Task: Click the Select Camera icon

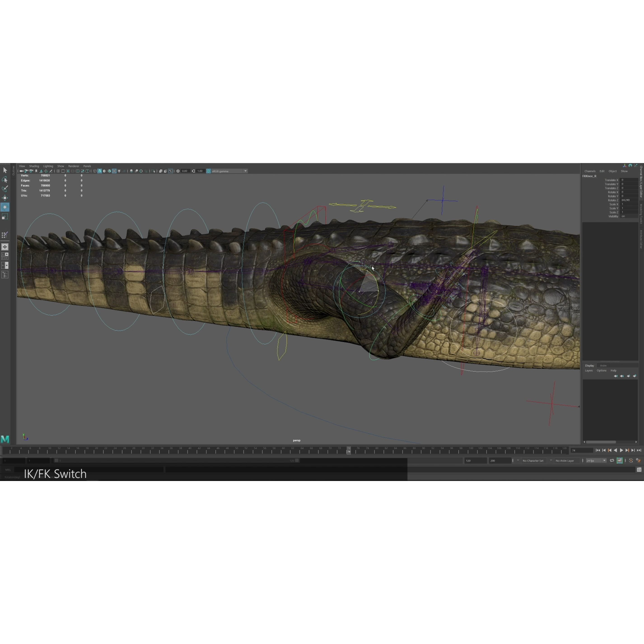Action: coord(22,171)
